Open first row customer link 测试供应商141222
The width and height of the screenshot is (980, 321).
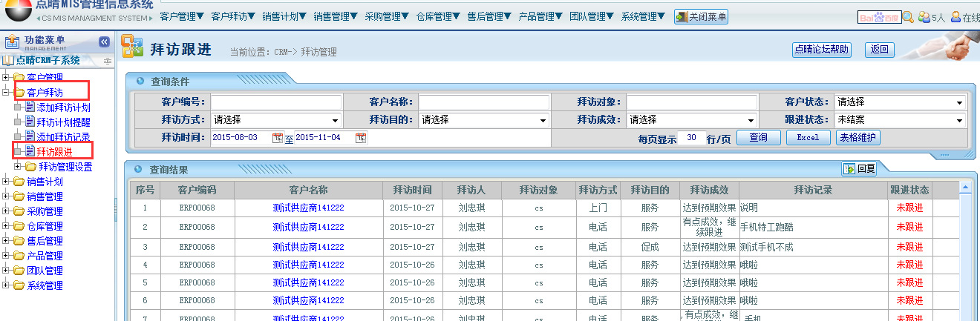click(308, 208)
